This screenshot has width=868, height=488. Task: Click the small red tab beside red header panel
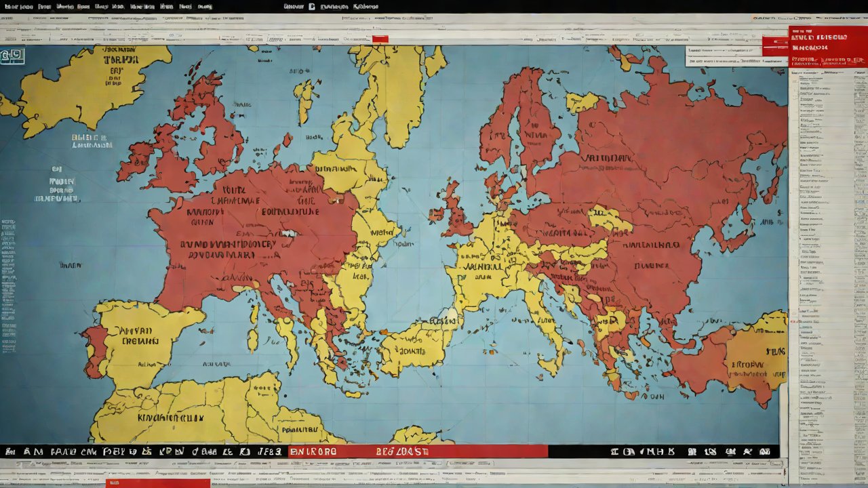click(x=774, y=45)
